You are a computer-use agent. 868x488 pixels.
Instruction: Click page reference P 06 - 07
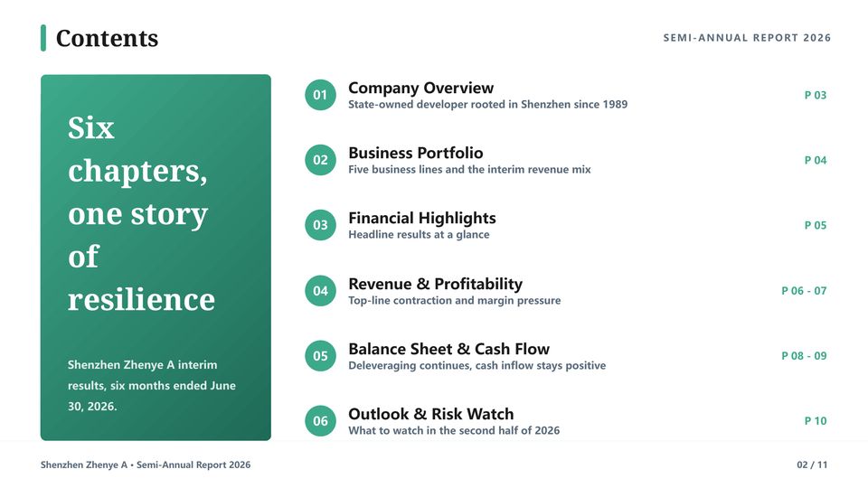[804, 291]
